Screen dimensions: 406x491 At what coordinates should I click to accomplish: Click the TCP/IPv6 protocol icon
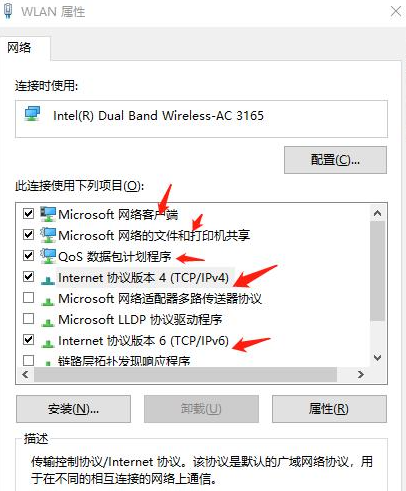(48, 343)
